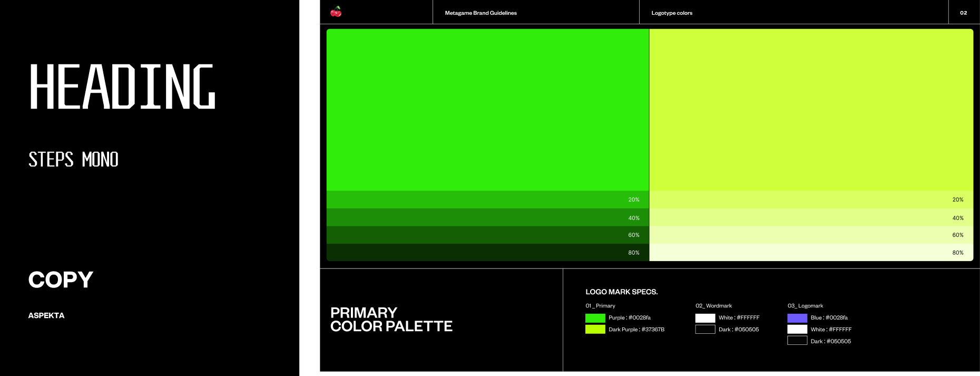Click green swatch labeled Purple #0028fa
The height and width of the screenshot is (376, 980).
point(595,318)
